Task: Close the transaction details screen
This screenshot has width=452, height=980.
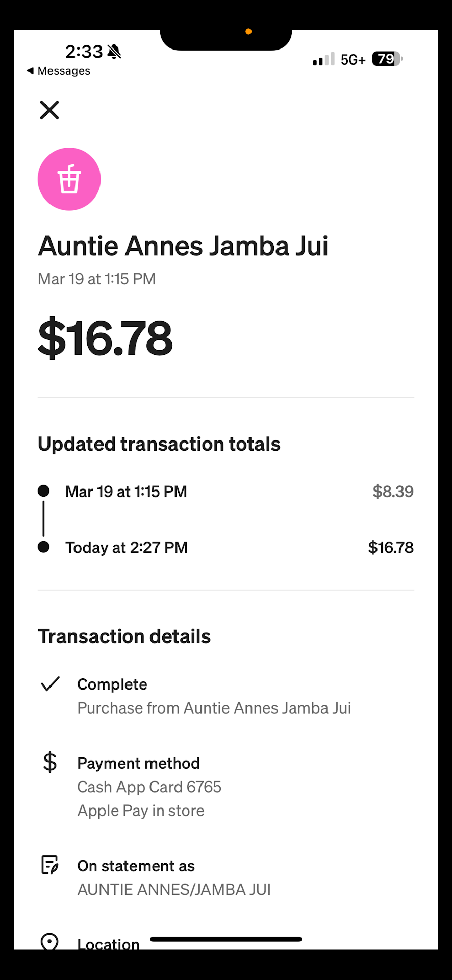Action: click(x=49, y=110)
